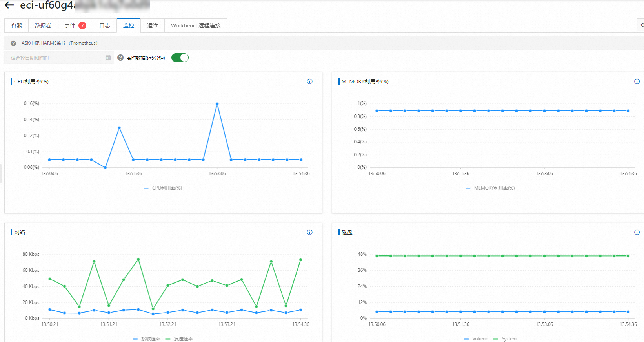644x342 pixels.
Task: Click the 实时数据(近5分钟) label
Action: point(146,58)
